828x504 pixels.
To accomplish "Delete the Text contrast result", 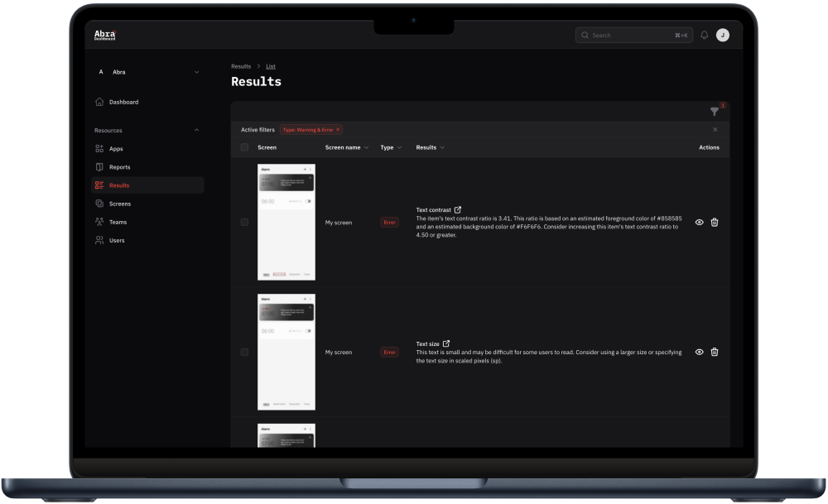I will (x=715, y=222).
